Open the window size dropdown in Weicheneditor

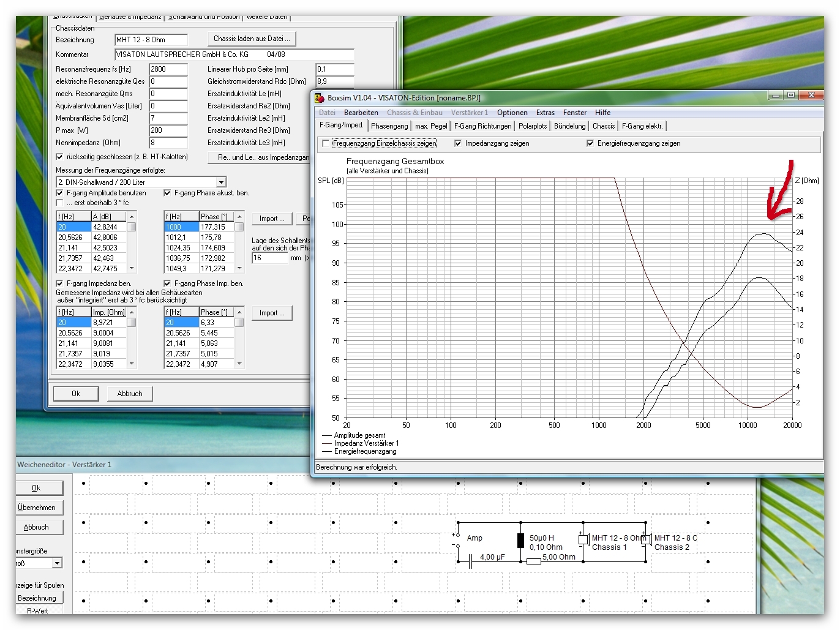[57, 563]
